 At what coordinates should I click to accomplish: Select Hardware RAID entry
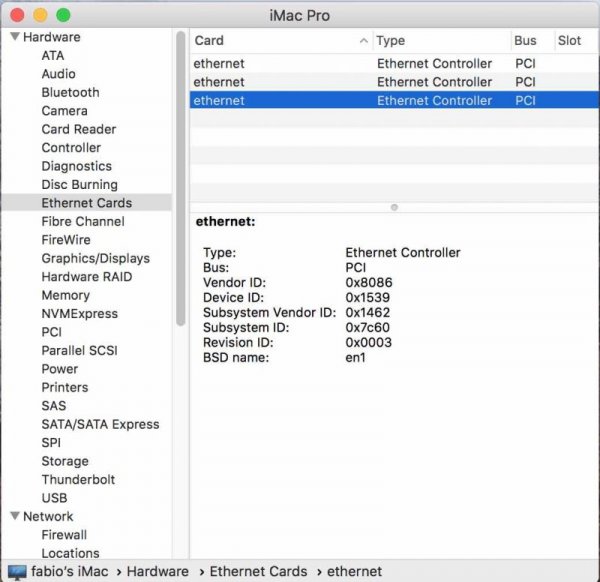click(87, 277)
